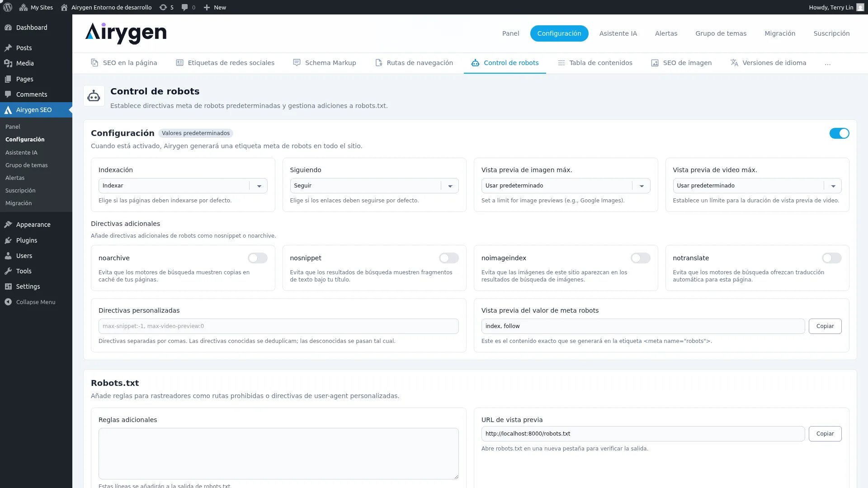Viewport: 868px width, 488px height.
Task: Open the Vista previa de video máx. dropdown
Action: [x=757, y=186]
